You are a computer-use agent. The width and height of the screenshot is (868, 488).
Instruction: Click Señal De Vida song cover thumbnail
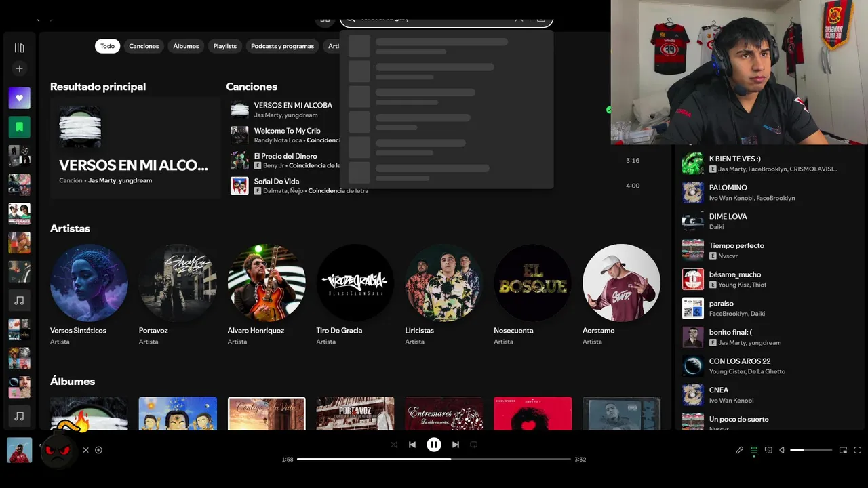[x=239, y=186]
